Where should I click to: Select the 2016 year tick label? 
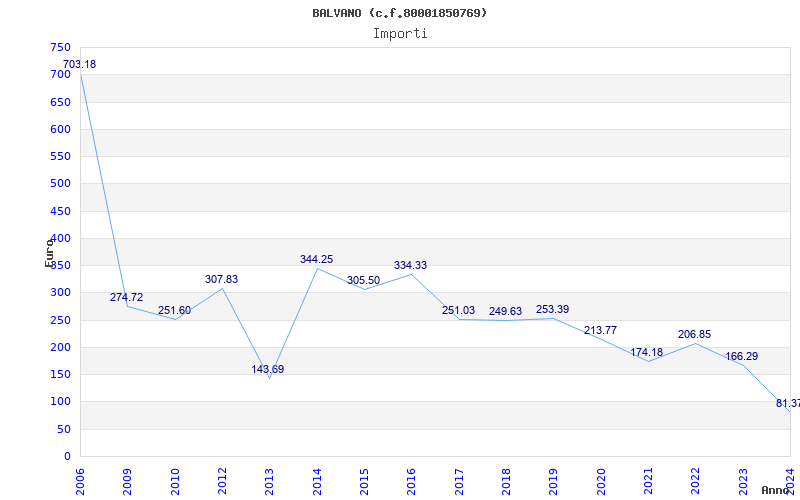(x=412, y=482)
